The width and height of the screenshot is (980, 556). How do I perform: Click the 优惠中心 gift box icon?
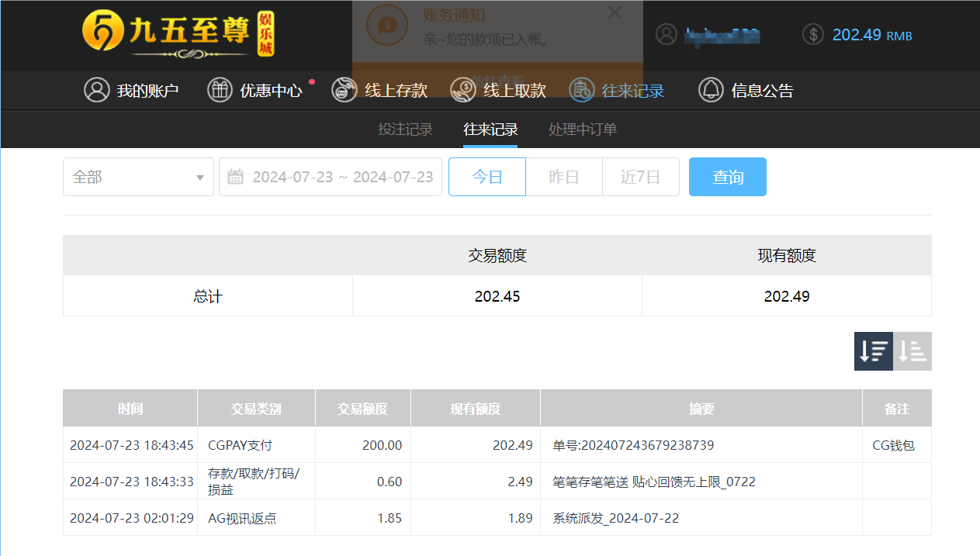[219, 90]
